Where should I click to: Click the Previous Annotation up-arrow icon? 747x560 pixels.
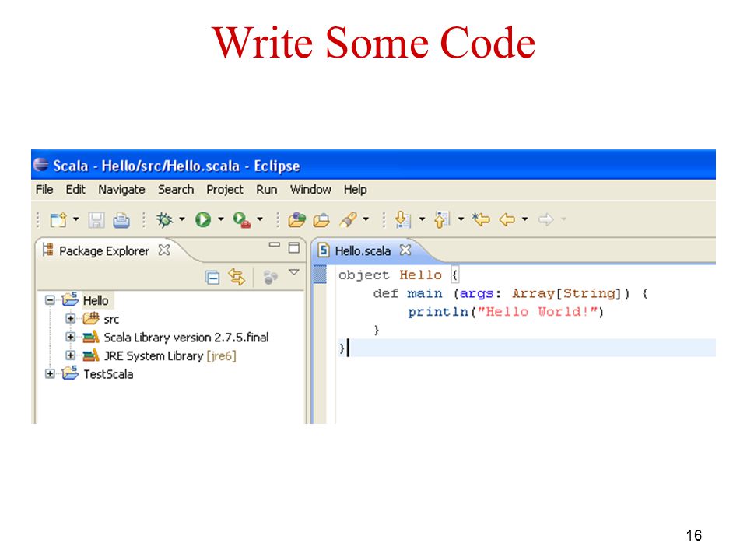pyautogui.click(x=442, y=219)
